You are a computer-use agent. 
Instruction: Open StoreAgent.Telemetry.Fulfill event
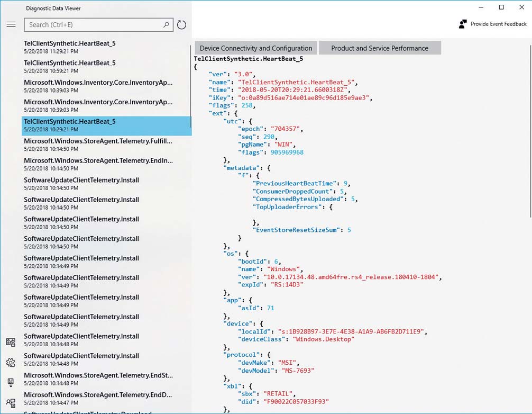[106, 145]
